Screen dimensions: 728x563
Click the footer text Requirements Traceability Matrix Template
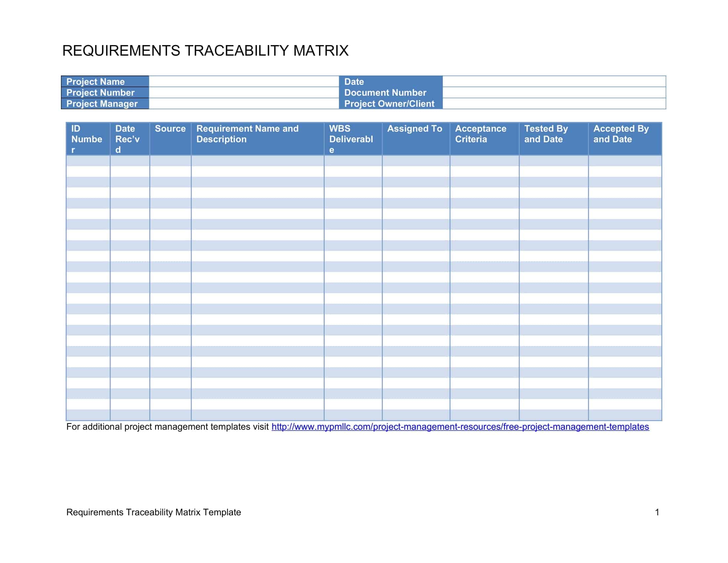(x=154, y=512)
